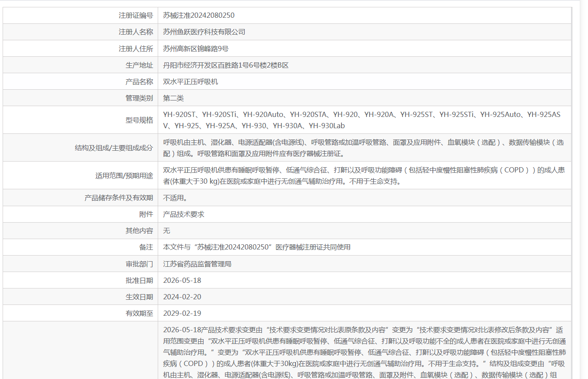588x379 pixels.
Task: Select 丹阳市经济开发区百胜路1号6号楼2楼B区 value
Action: 226,65
